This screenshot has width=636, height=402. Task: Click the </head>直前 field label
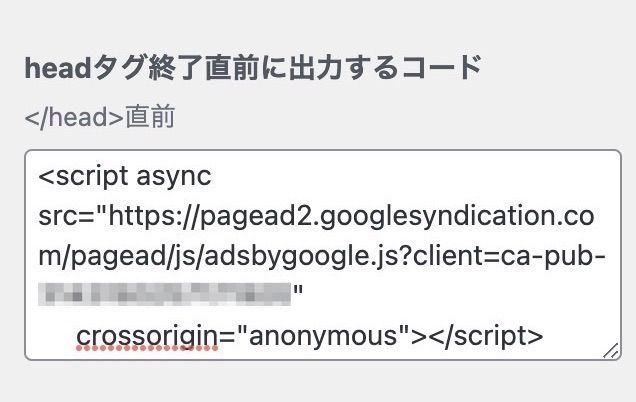tap(100, 117)
